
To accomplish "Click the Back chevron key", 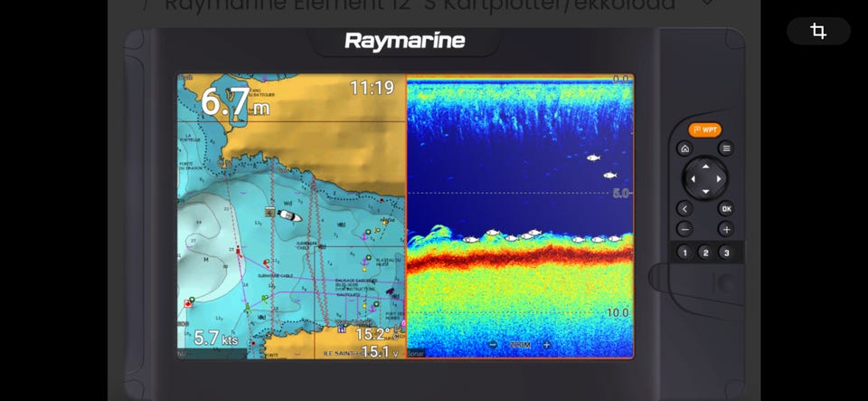I will (684, 209).
